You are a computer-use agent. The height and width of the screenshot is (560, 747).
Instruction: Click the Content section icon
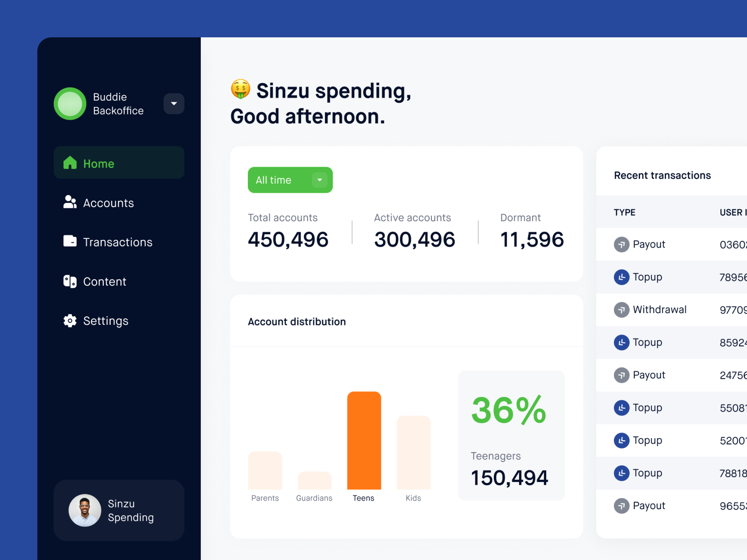[x=70, y=281]
